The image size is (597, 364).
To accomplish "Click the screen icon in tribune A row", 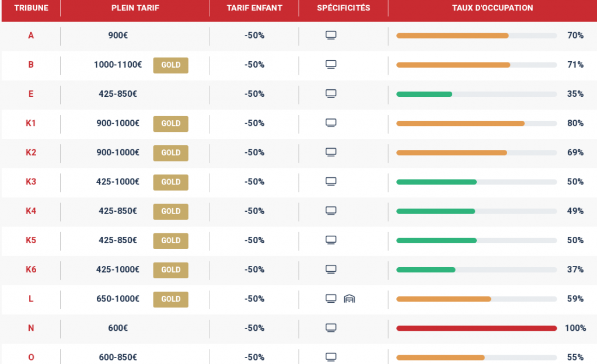I will point(331,36).
